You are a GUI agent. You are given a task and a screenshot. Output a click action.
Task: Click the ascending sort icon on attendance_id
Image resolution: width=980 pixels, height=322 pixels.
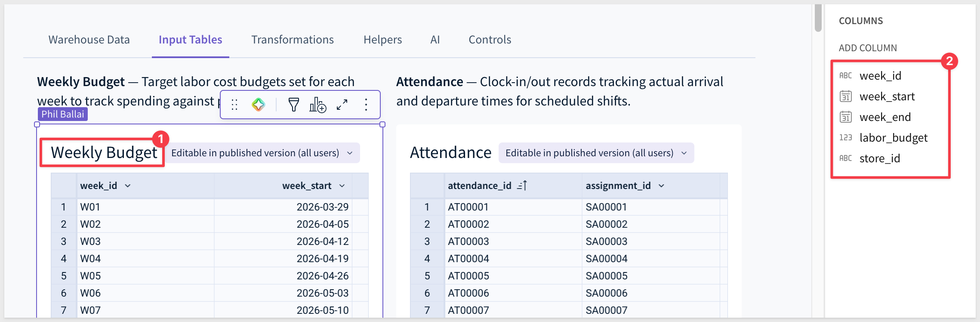(x=522, y=186)
